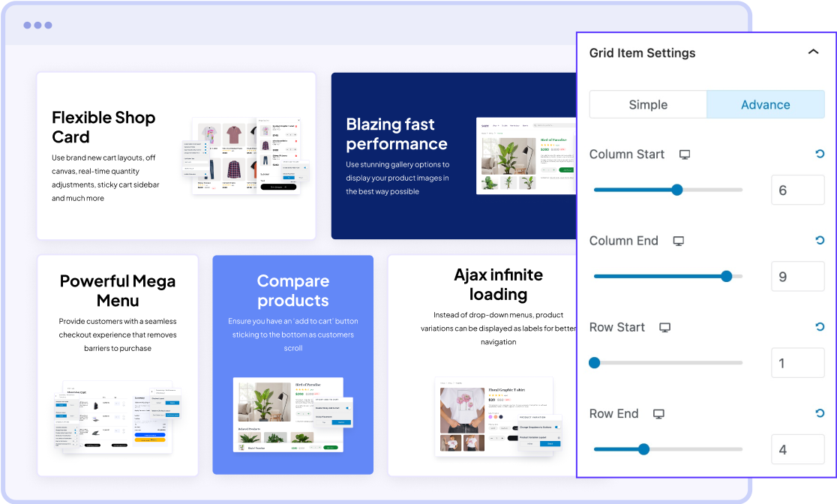Click reset icon for Row End
This screenshot has height=504, width=837.
(x=820, y=413)
